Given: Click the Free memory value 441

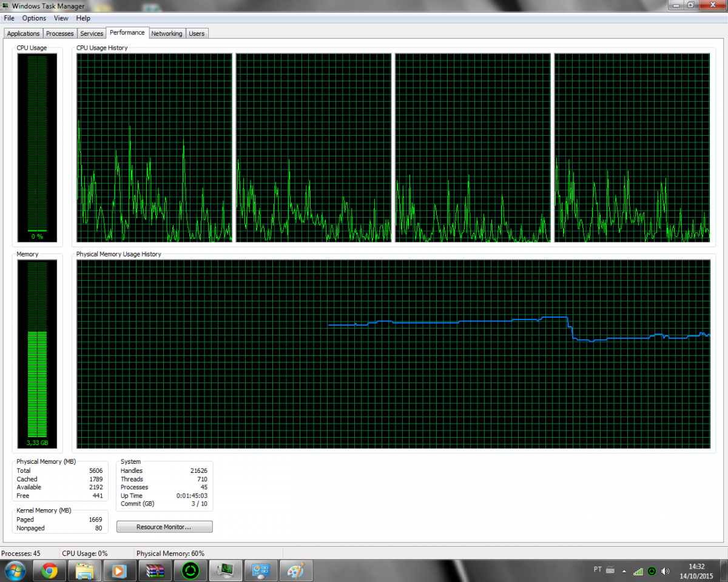Looking at the screenshot, I should point(98,495).
